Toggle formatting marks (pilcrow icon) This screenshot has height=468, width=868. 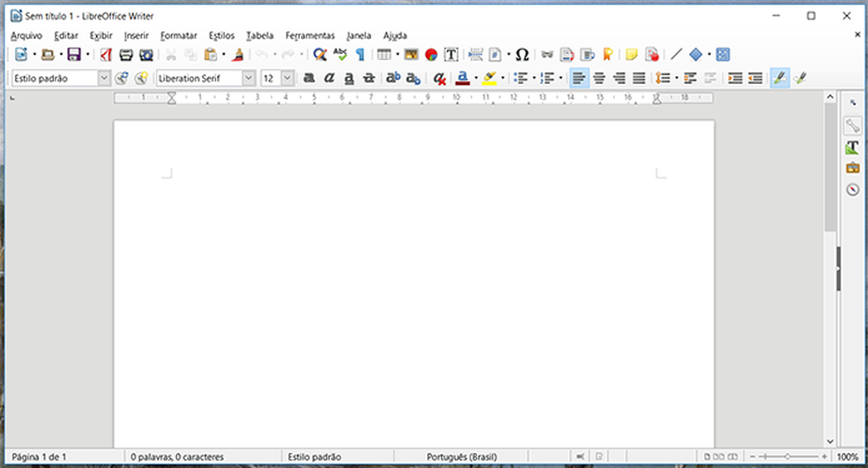click(361, 54)
